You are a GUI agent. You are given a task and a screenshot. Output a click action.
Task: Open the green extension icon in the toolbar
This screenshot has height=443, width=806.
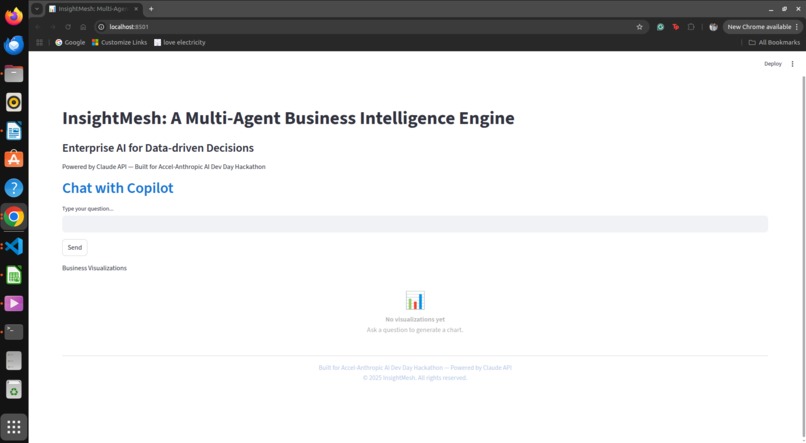(660, 27)
